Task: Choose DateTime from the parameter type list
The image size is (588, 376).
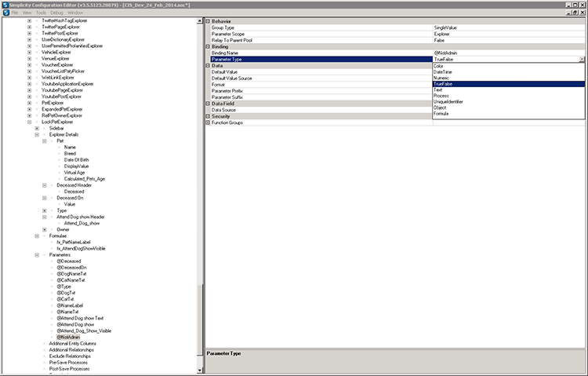Action: pyautogui.click(x=443, y=72)
